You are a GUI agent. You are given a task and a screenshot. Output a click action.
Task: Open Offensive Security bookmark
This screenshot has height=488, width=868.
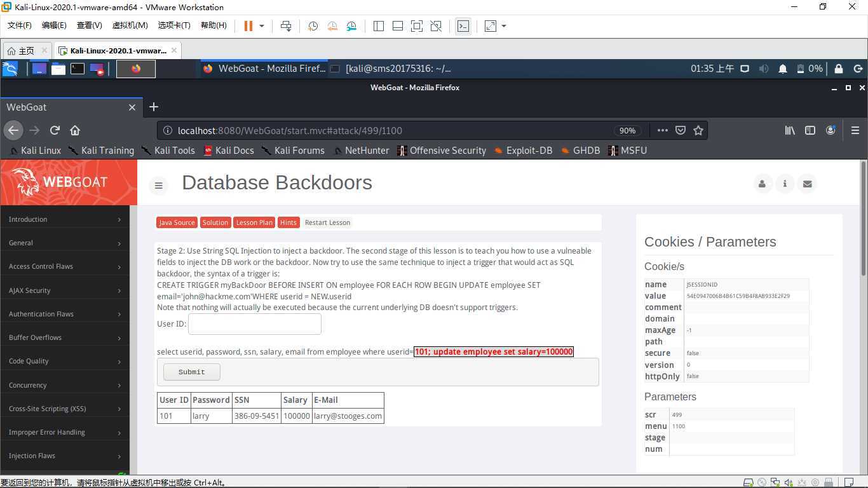442,151
